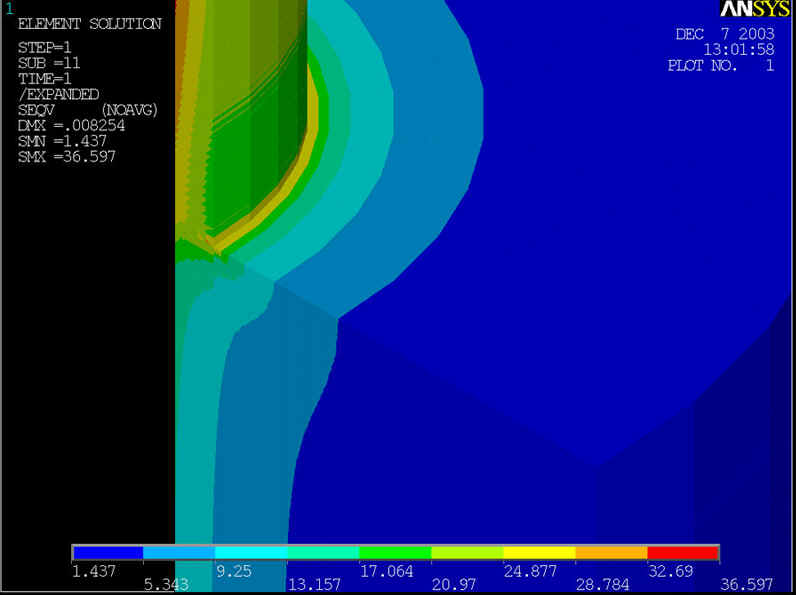Screen dimensions: 796x595
Task: Click the 24.877 legend value
Action: pyautogui.click(x=530, y=572)
